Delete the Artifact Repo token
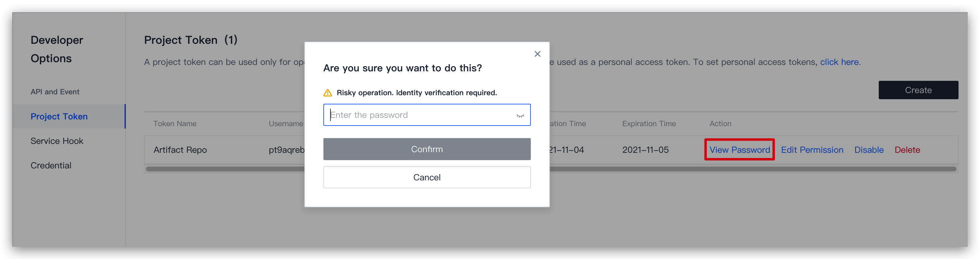The image size is (980, 259). tap(907, 150)
